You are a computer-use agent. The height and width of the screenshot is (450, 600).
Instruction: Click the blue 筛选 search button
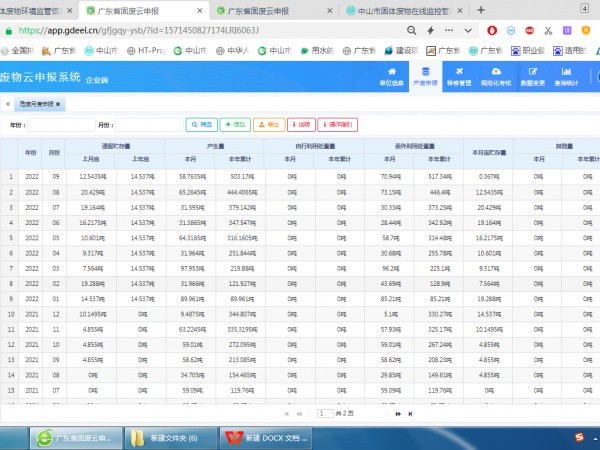pos(202,125)
